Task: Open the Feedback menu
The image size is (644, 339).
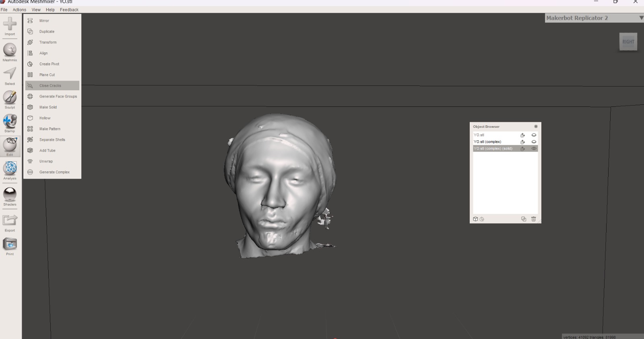Action: tap(69, 10)
